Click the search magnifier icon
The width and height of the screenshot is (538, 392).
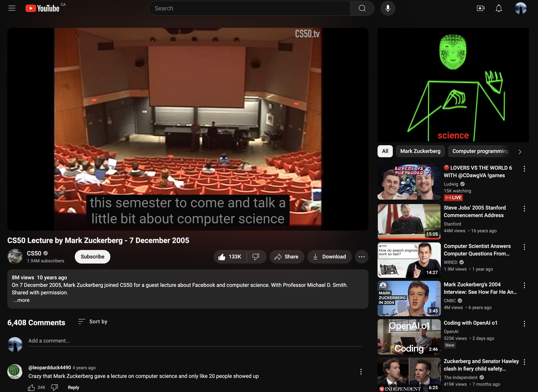click(x=362, y=8)
